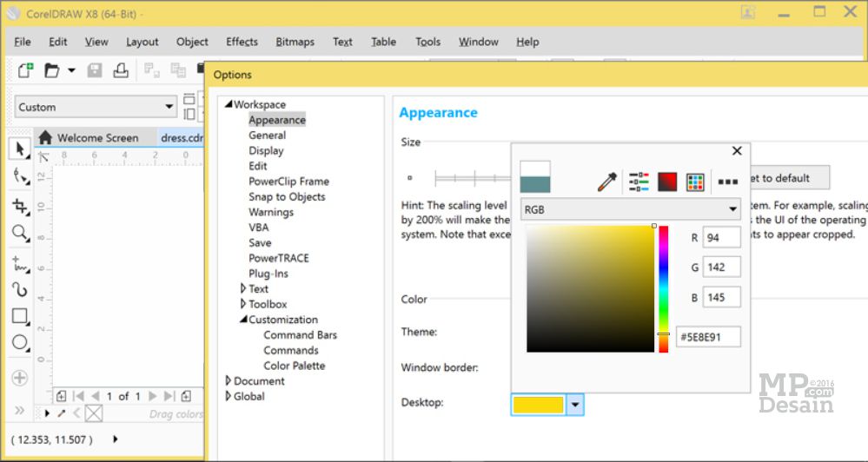Open the Effects menu
The height and width of the screenshot is (462, 868).
pos(242,42)
